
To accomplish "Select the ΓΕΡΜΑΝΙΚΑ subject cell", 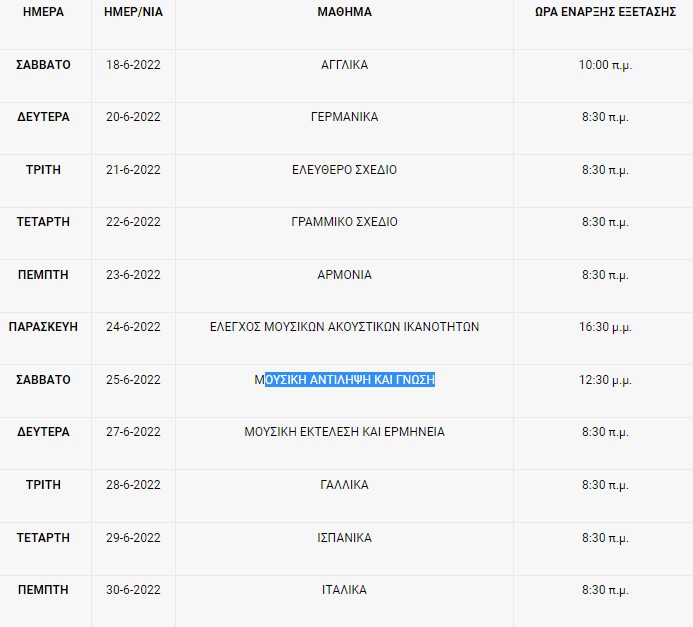I will point(344,117).
